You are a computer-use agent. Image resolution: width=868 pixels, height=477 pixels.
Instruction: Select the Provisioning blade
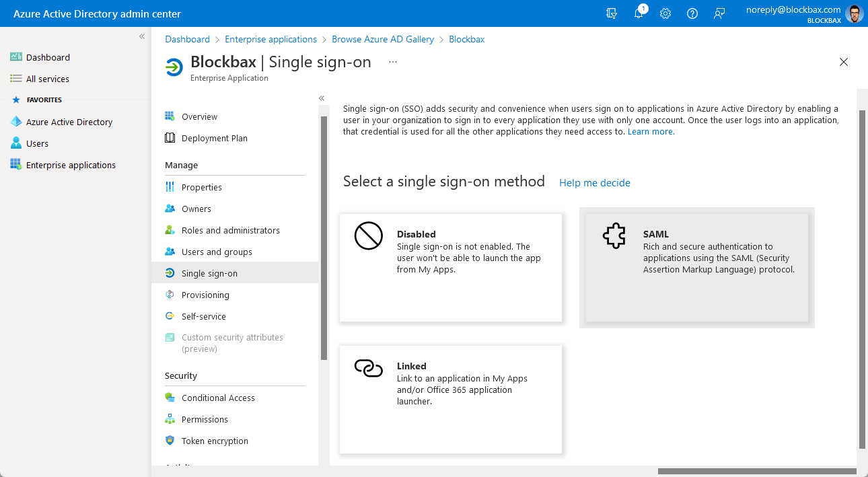pyautogui.click(x=205, y=295)
